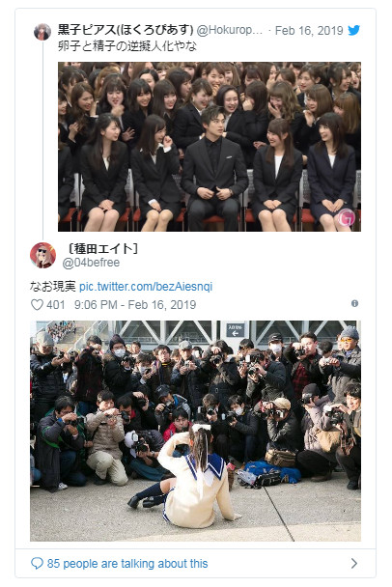
Task: Click quoted tweet text 卵子と精子の逆擬人化やな
Action: click(x=127, y=46)
